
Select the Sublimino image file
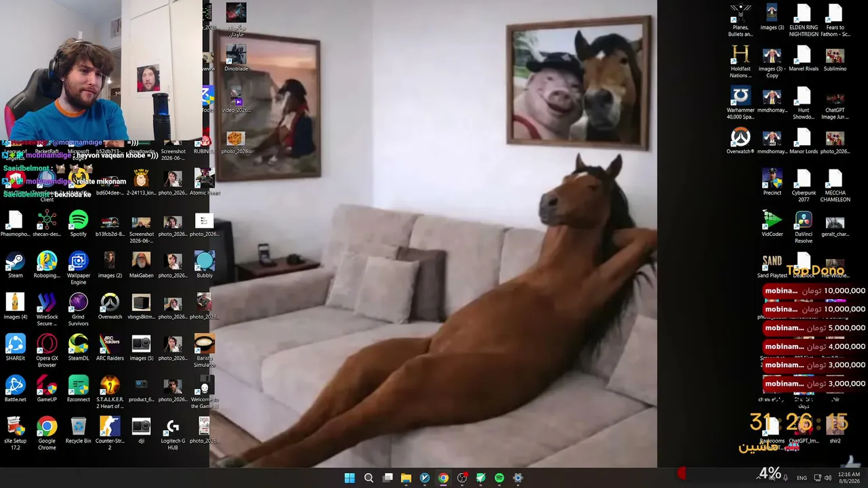pos(835,59)
